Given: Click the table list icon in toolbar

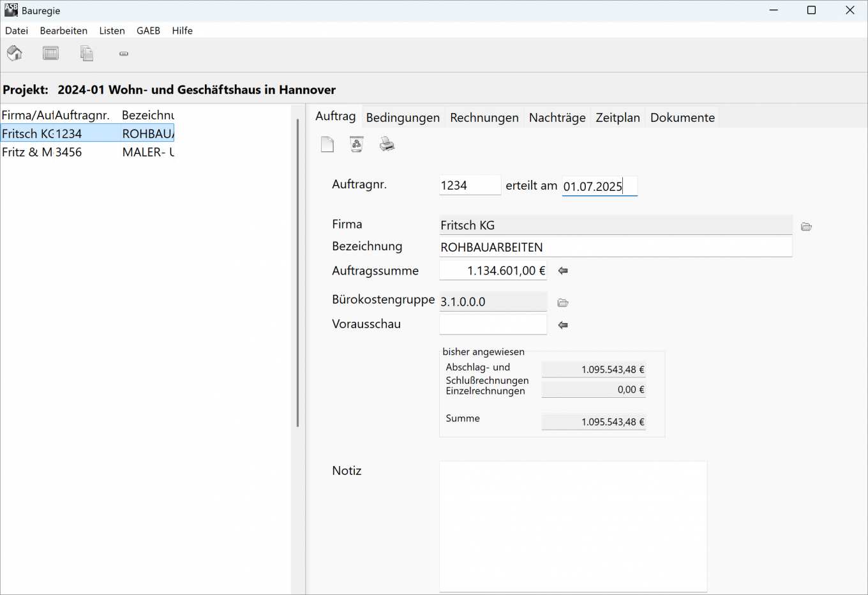Looking at the screenshot, I should [x=50, y=53].
